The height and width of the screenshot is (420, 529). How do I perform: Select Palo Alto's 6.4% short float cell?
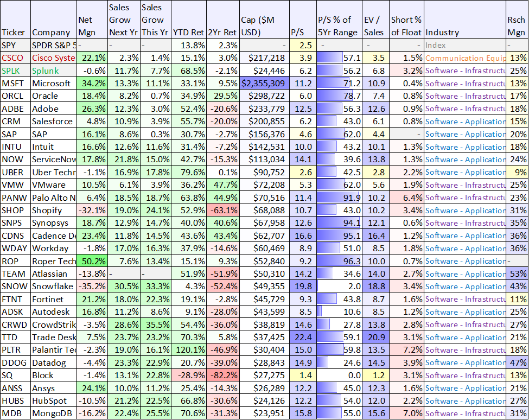coord(406,198)
